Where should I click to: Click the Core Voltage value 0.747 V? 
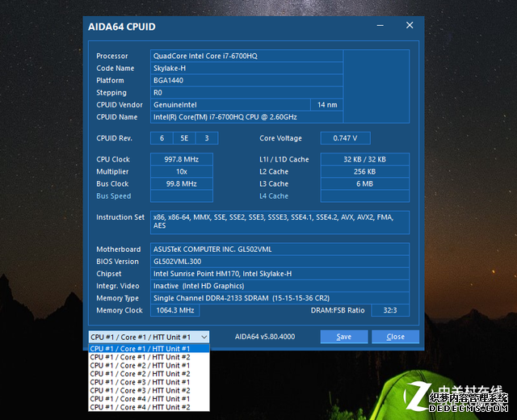345,138
